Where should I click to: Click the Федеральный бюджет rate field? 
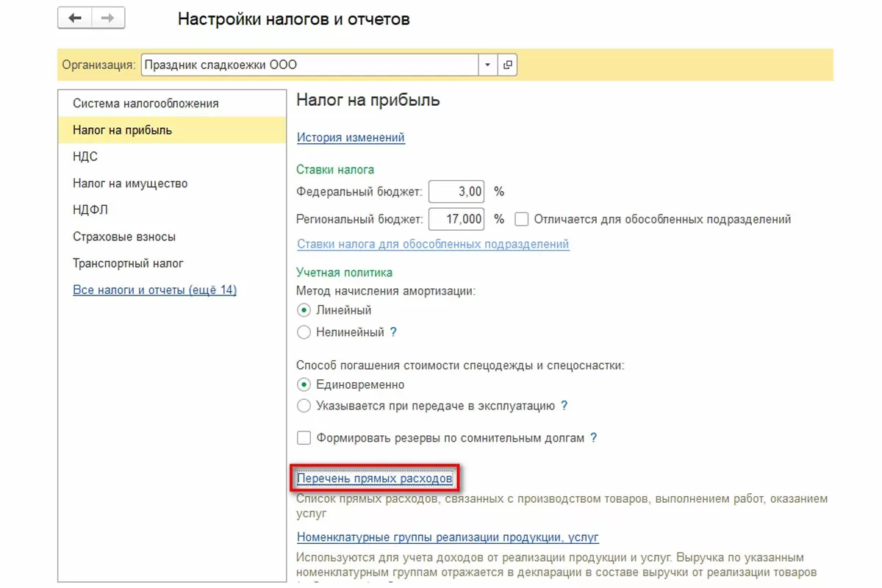point(456,192)
